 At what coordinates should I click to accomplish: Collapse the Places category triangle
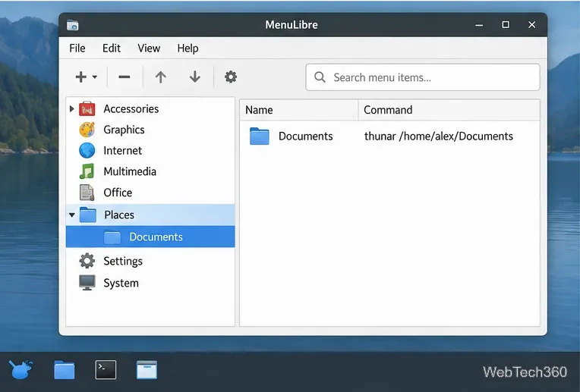72,215
